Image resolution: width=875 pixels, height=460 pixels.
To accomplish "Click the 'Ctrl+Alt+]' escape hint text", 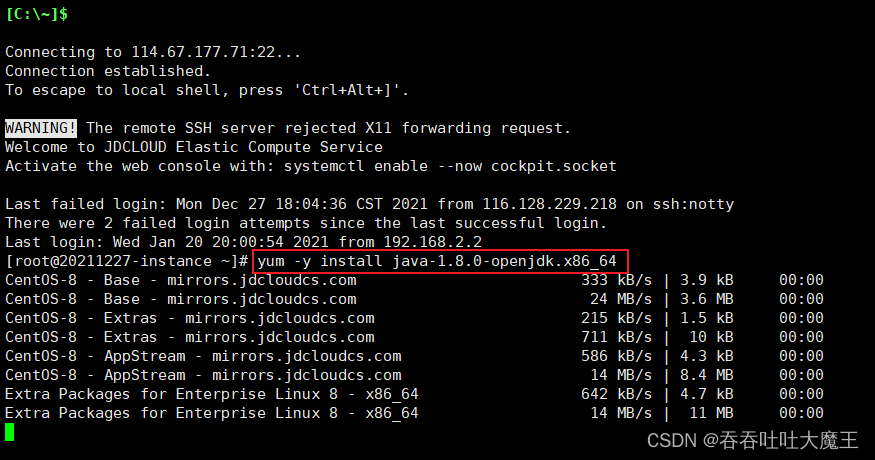I will pos(348,90).
